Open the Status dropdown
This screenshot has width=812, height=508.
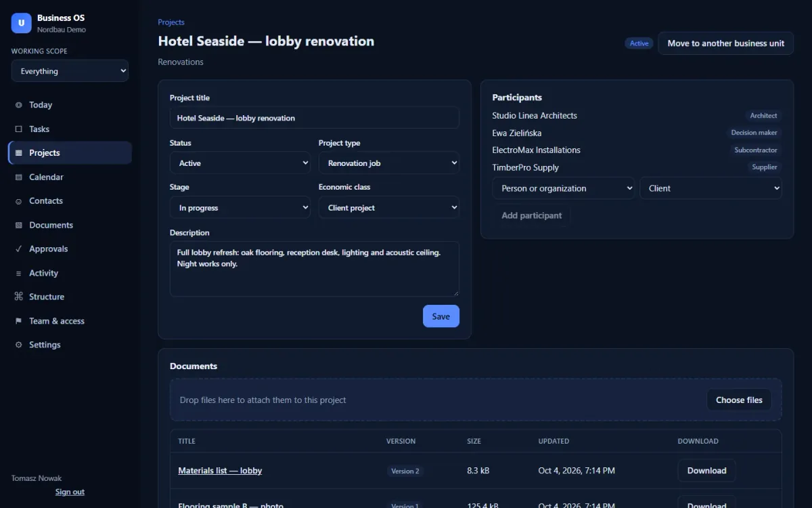tap(240, 163)
